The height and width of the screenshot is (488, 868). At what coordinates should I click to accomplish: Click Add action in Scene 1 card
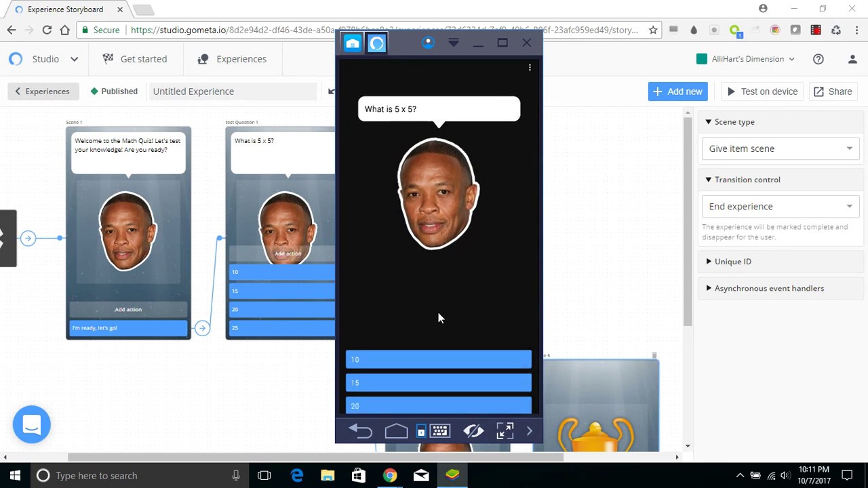click(128, 309)
